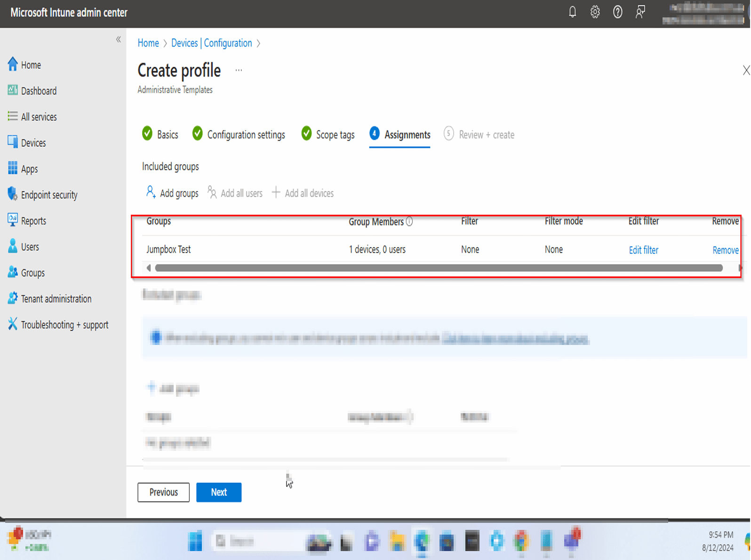
Task: Open the feedback icon in header
Action: click(640, 12)
